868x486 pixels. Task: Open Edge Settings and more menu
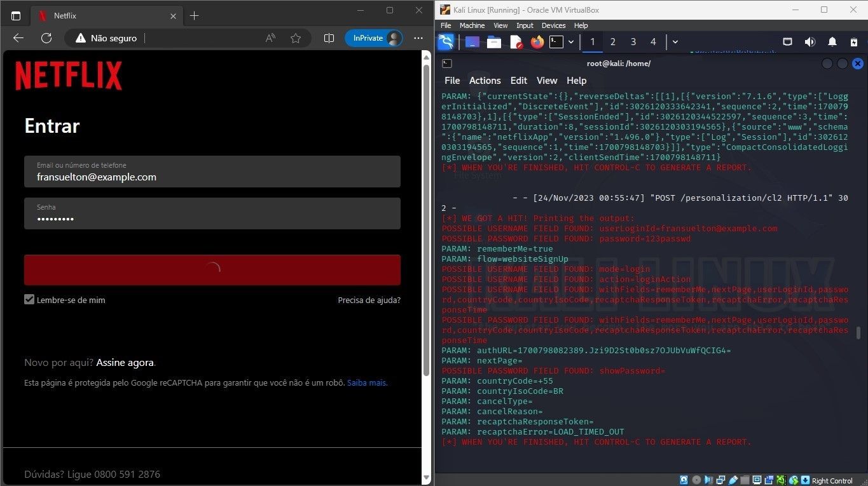click(418, 38)
